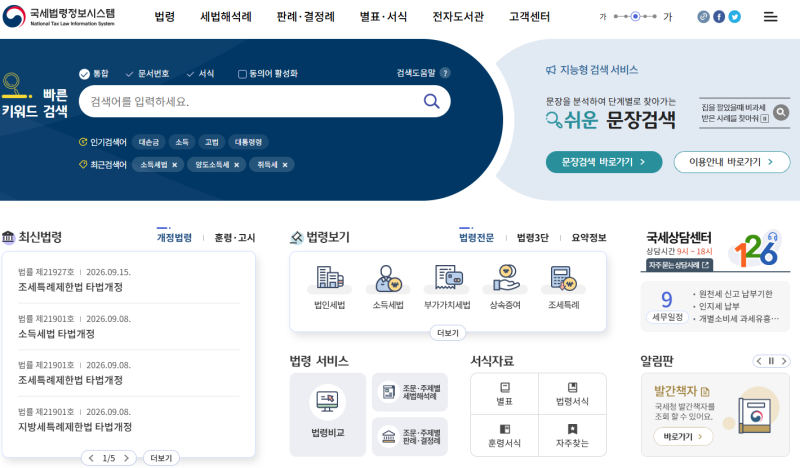This screenshot has height=468, width=800.
Task: Select the 통합 search option
Action: click(94, 73)
